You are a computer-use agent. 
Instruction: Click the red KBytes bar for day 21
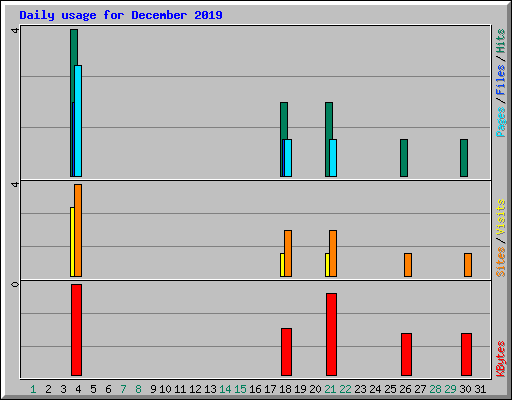pos(331,334)
